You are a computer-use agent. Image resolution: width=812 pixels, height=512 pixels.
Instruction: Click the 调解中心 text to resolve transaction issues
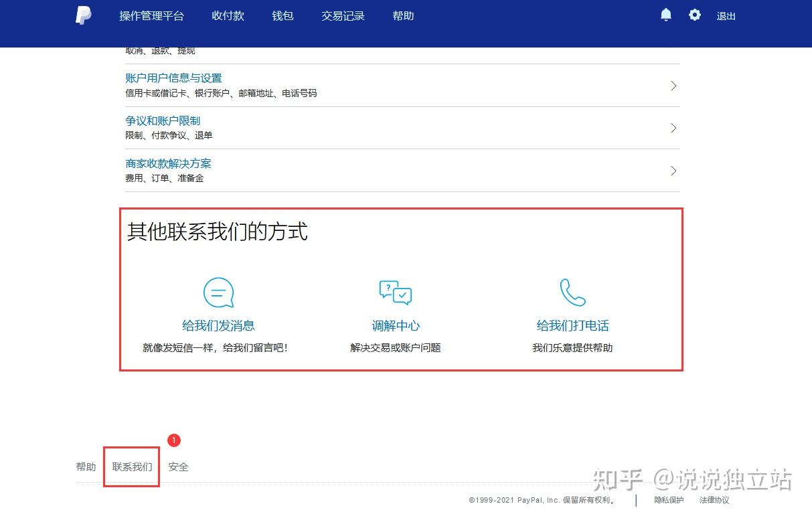click(x=395, y=326)
